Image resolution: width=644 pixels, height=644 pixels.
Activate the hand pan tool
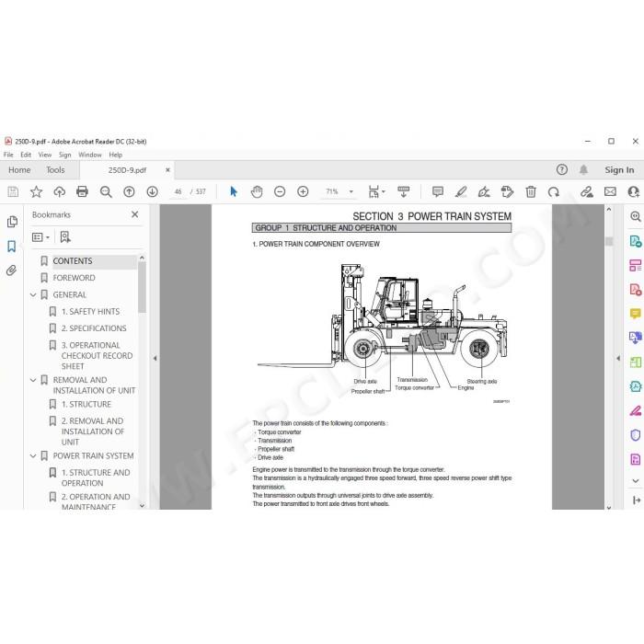click(x=257, y=191)
